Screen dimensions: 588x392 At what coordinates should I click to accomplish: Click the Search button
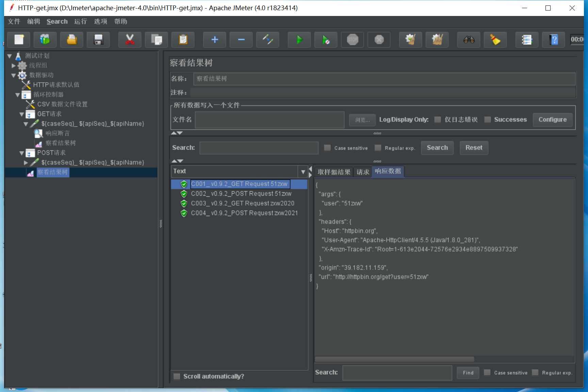click(437, 148)
